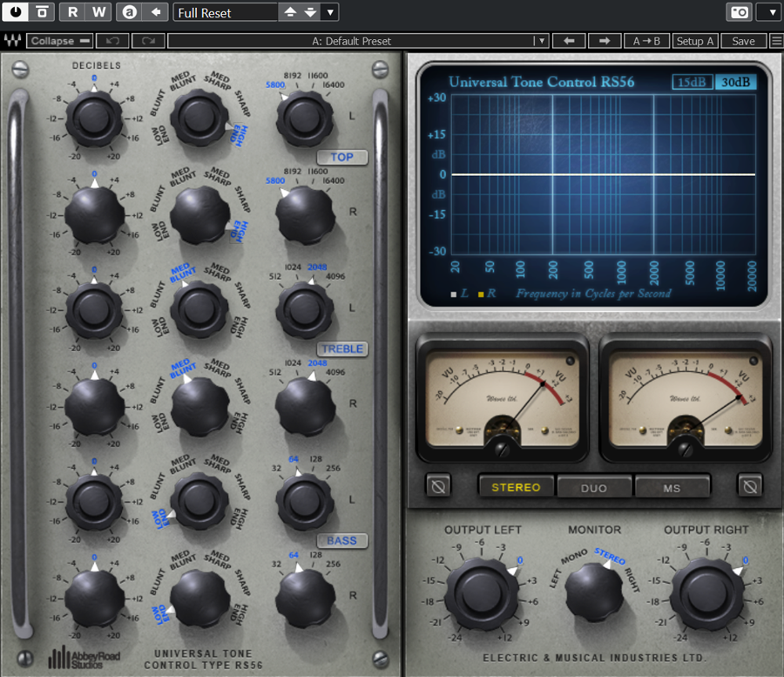This screenshot has height=677, width=784.
Task: Click the Treble L frequency knob
Action: click(x=305, y=310)
